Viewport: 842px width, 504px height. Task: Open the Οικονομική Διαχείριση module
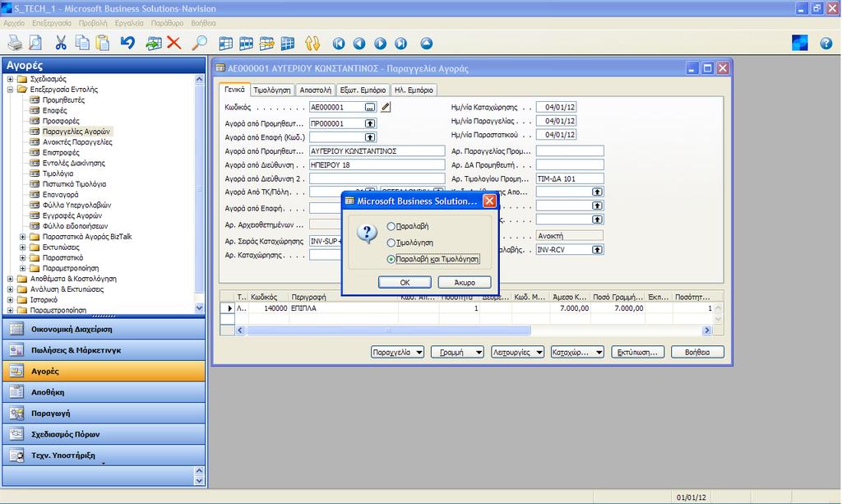pyautogui.click(x=104, y=329)
